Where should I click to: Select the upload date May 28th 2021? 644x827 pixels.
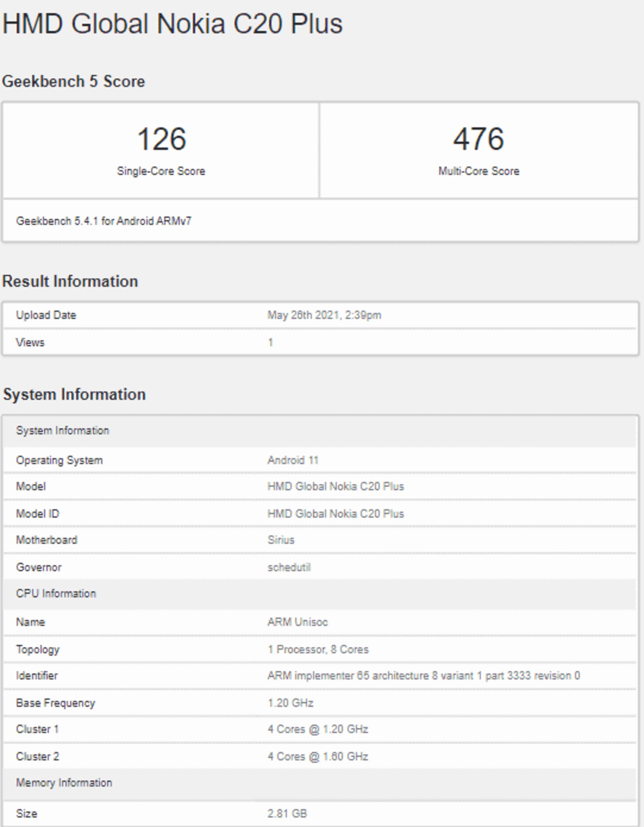point(324,315)
